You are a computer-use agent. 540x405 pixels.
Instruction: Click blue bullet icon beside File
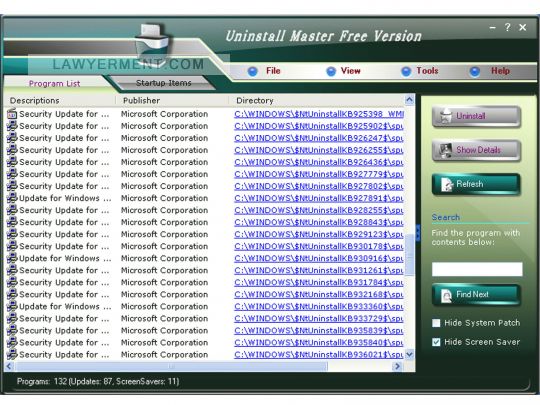coord(253,71)
